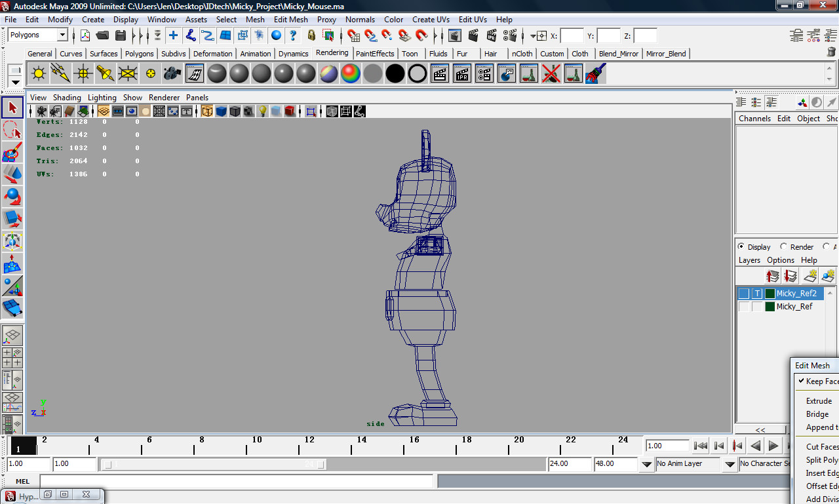Switch to the Polygons shelf tab

(139, 54)
